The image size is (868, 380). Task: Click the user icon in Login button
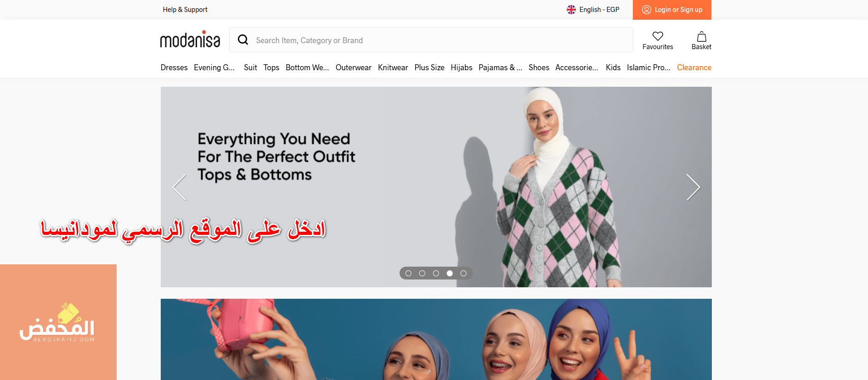click(646, 10)
